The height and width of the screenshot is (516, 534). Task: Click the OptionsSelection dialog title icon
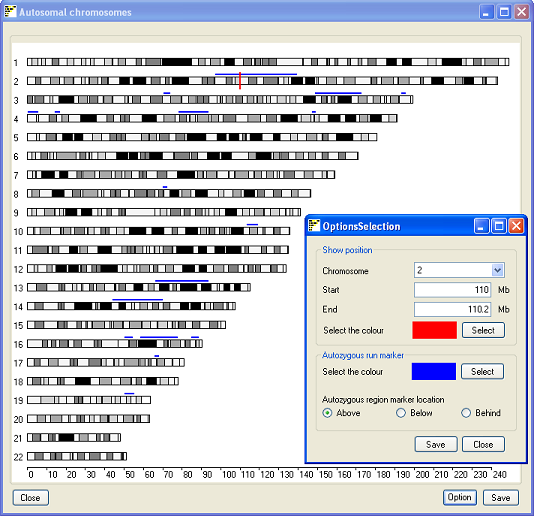coord(314,225)
